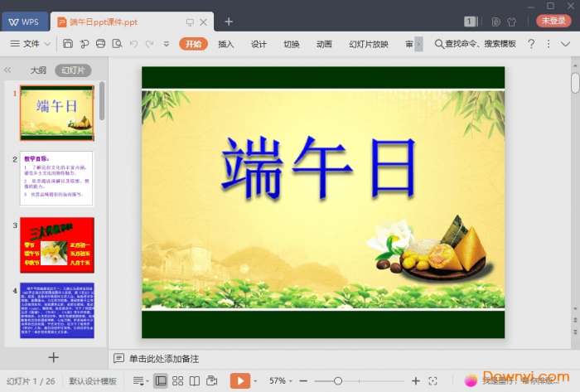
Task: Open the slideshow play options dropdown arrow
Action: point(255,381)
